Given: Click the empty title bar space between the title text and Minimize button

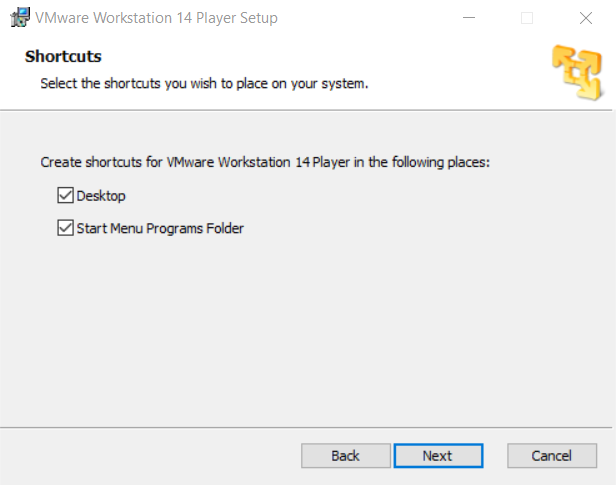Looking at the screenshot, I should (365, 18).
